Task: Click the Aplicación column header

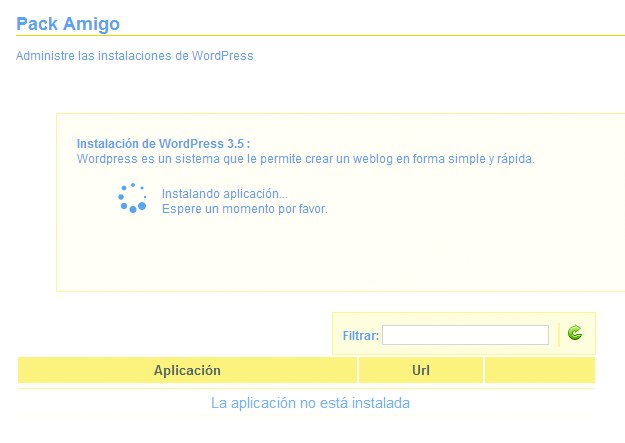Action: [187, 370]
